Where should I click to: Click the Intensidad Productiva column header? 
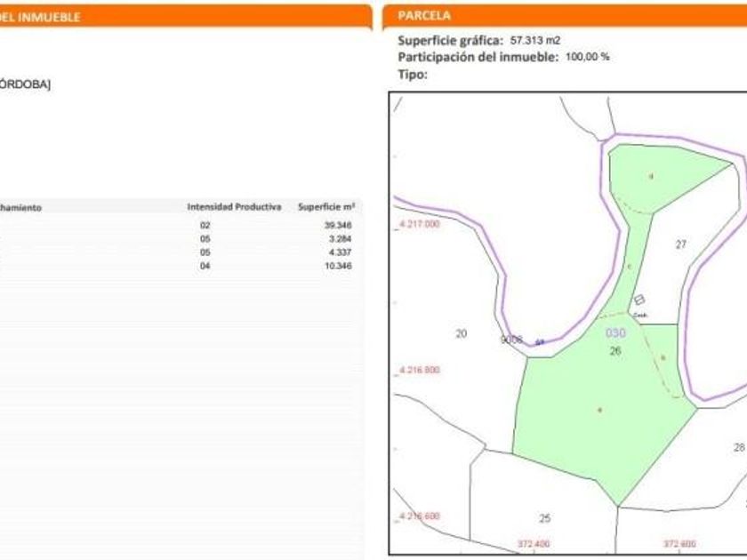234,207
